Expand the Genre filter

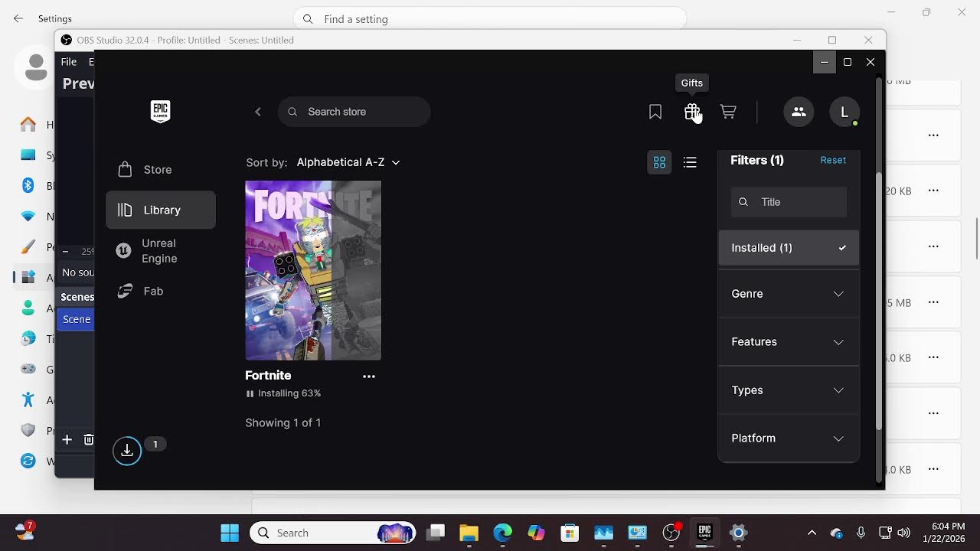point(789,294)
